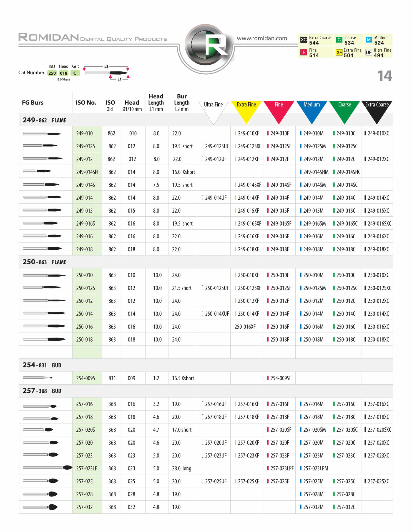
Task: Select catalog code 250-016XF
Action: [x=245, y=326]
